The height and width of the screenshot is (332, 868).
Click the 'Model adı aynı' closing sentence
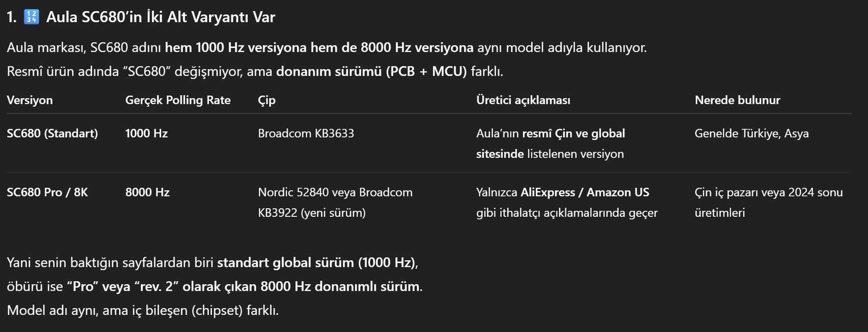pos(143,311)
